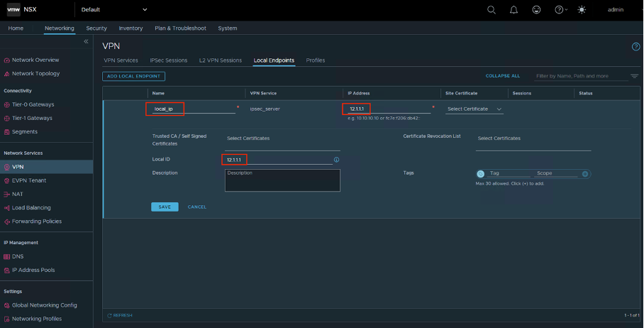The width and height of the screenshot is (644, 328).
Task: Open the help question mark menu
Action: coord(560,10)
